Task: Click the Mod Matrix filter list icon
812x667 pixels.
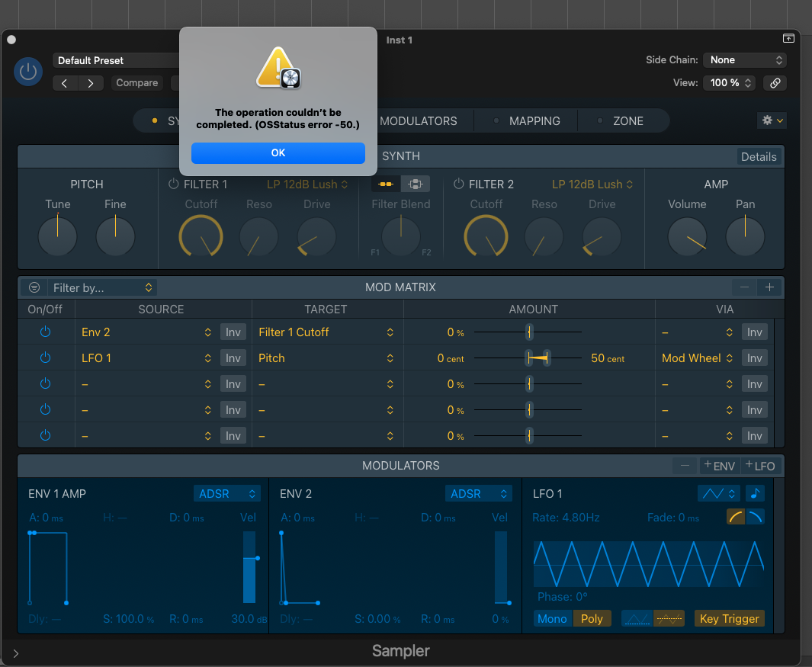Action: pyautogui.click(x=34, y=287)
